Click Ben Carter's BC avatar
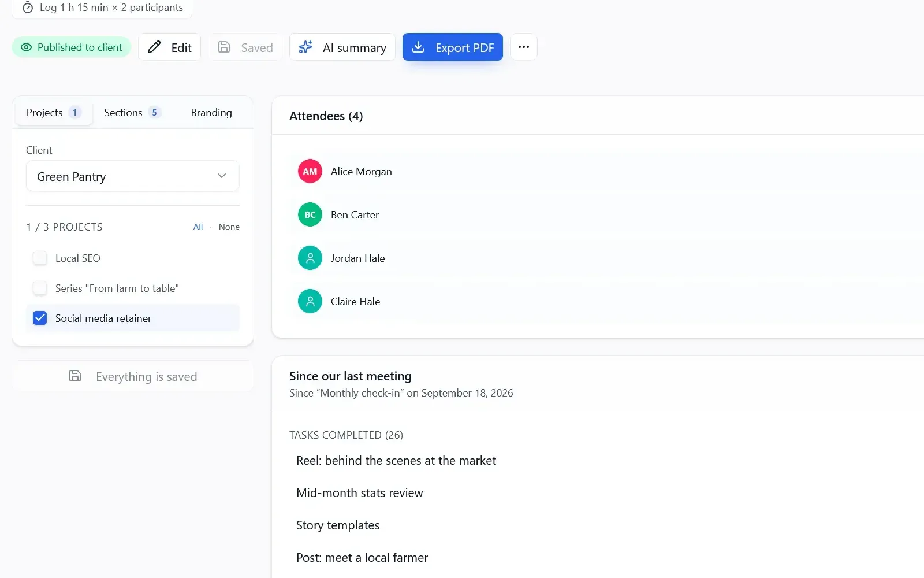 coord(310,214)
